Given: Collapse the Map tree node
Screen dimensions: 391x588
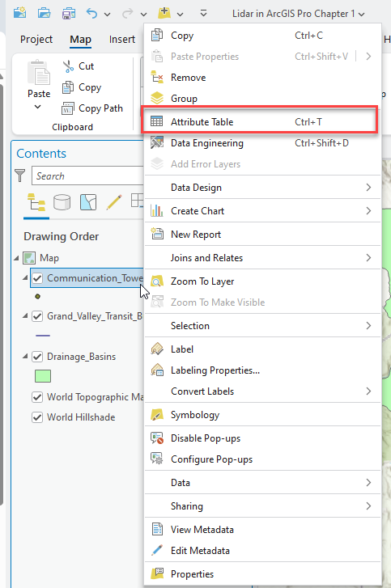Looking at the screenshot, I should [16, 258].
